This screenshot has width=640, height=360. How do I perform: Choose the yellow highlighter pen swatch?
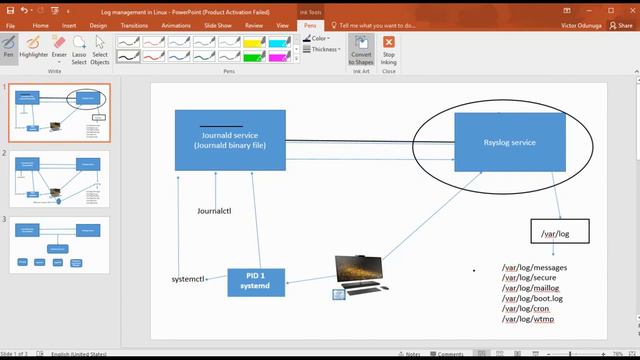[254, 42]
